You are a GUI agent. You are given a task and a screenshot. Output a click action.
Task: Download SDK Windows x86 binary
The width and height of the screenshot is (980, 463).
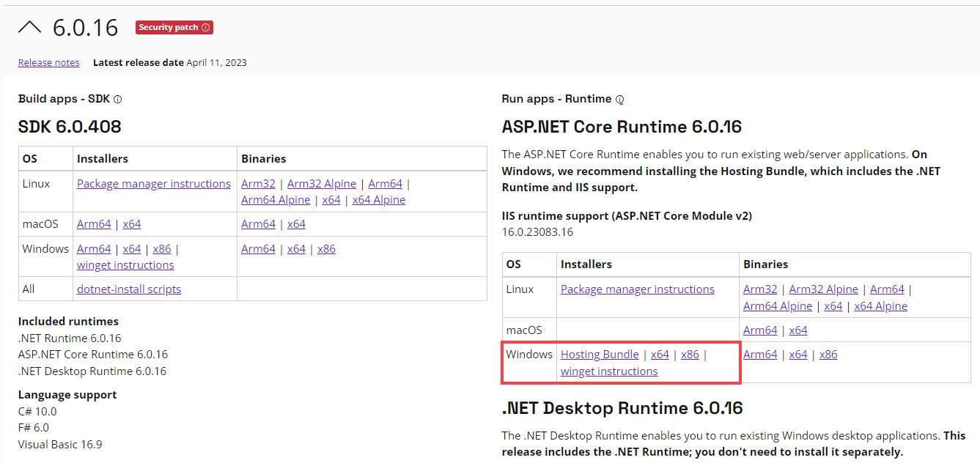tap(326, 249)
